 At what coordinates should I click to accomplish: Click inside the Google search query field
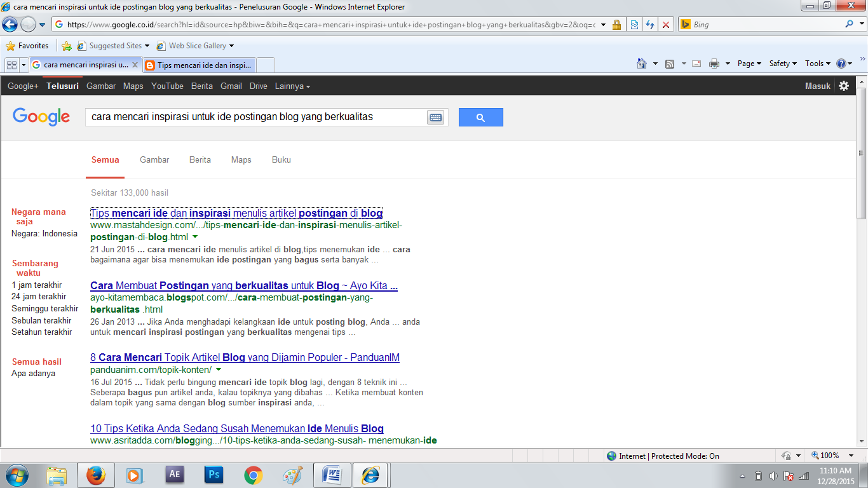click(x=257, y=117)
